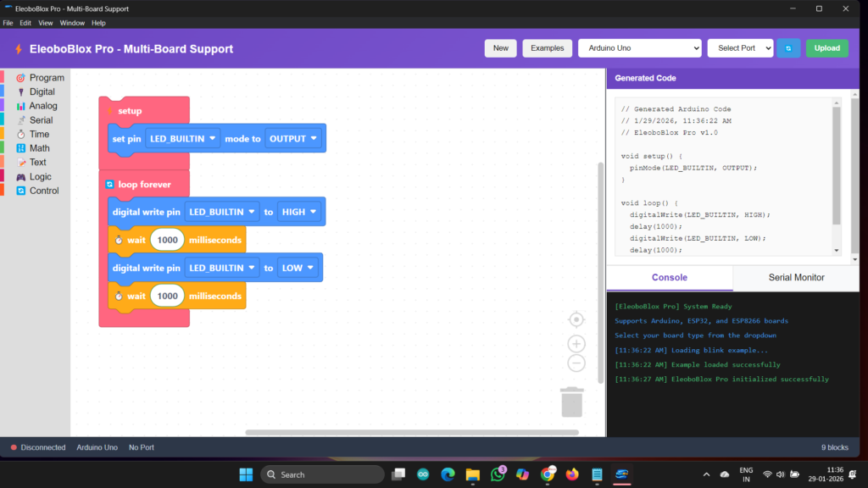The width and height of the screenshot is (868, 488).
Task: Open the Program category icon
Action: tap(20, 78)
